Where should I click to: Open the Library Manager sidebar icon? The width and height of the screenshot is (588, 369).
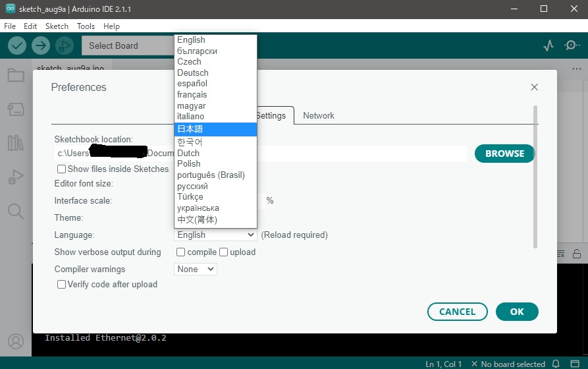[x=16, y=143]
